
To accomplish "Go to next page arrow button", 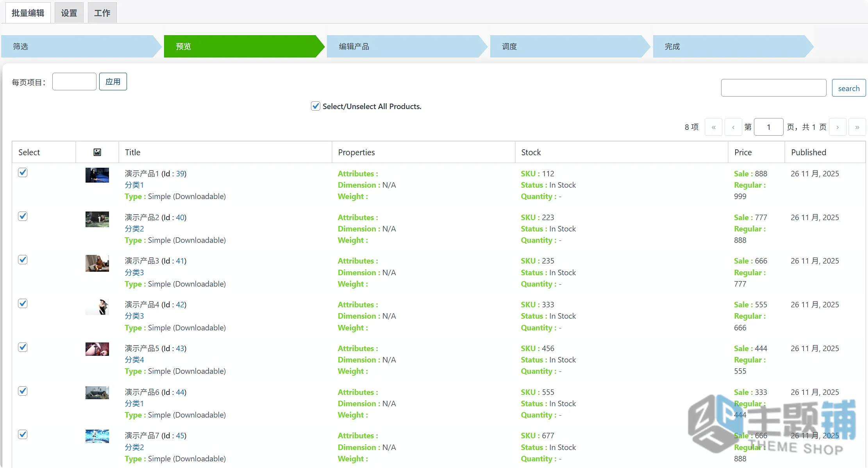I will pos(838,127).
